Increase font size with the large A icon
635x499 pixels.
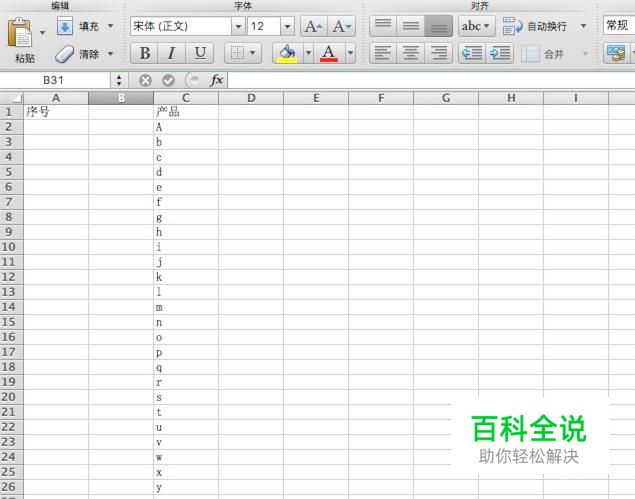click(314, 26)
